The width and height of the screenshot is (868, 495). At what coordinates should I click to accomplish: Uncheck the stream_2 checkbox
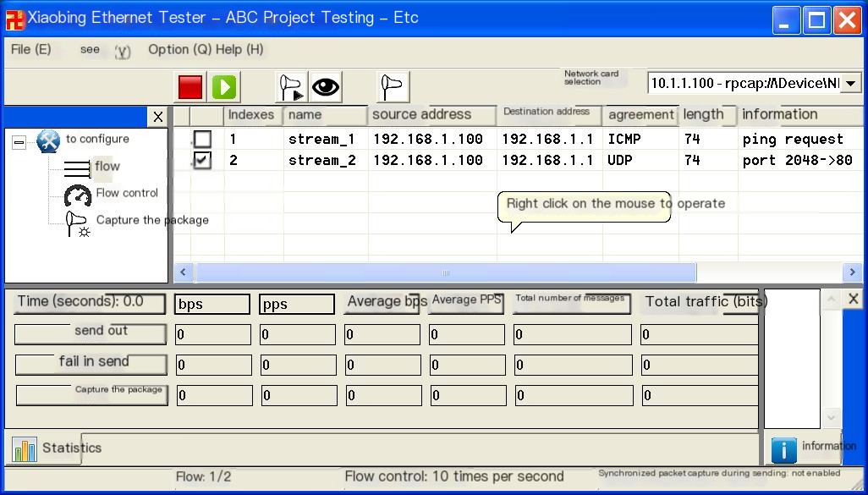[202, 161]
